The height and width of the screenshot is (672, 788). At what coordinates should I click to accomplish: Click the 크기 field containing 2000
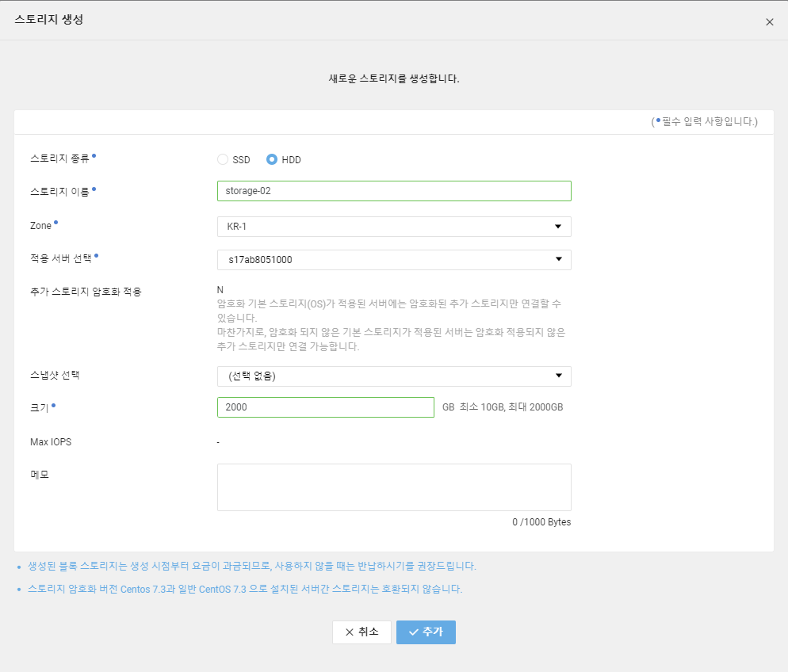click(x=325, y=407)
